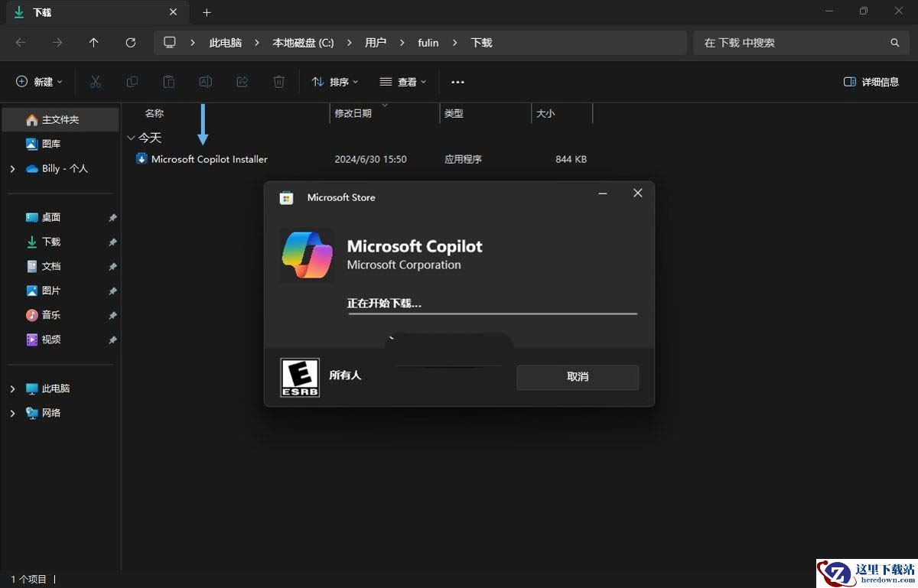918x588 pixels.
Task: Click the Microsoft Copilot Installer file icon
Action: [142, 159]
